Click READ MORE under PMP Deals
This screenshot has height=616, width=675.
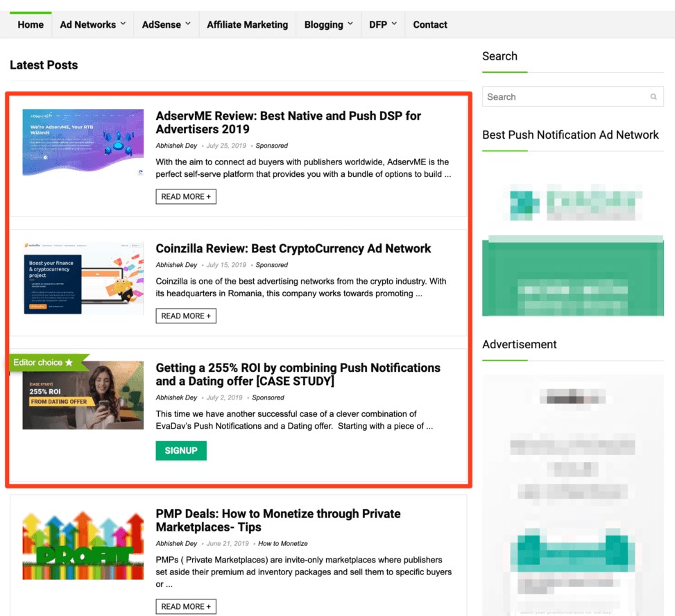186,606
